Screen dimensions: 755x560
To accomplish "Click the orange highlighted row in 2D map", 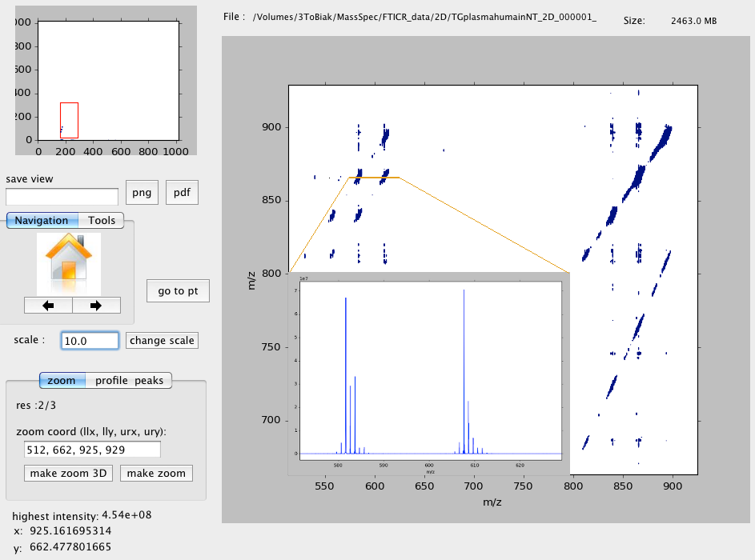I will pos(373,178).
